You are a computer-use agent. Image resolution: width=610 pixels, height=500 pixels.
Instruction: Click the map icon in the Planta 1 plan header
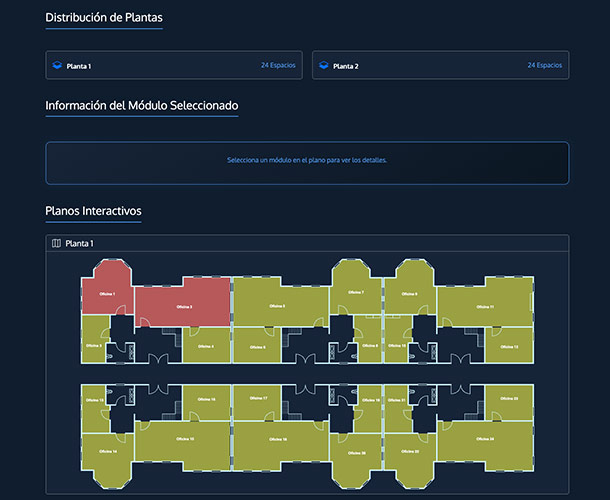point(56,243)
